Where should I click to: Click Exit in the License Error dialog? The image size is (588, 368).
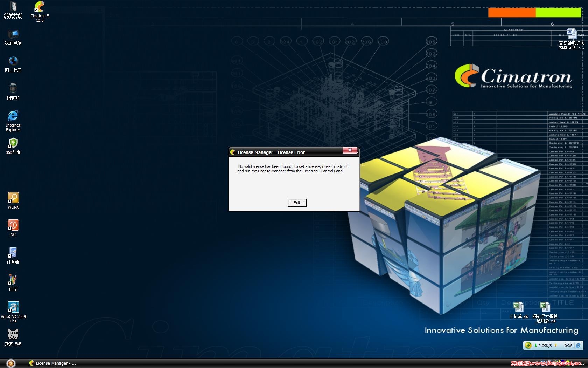[x=297, y=203]
